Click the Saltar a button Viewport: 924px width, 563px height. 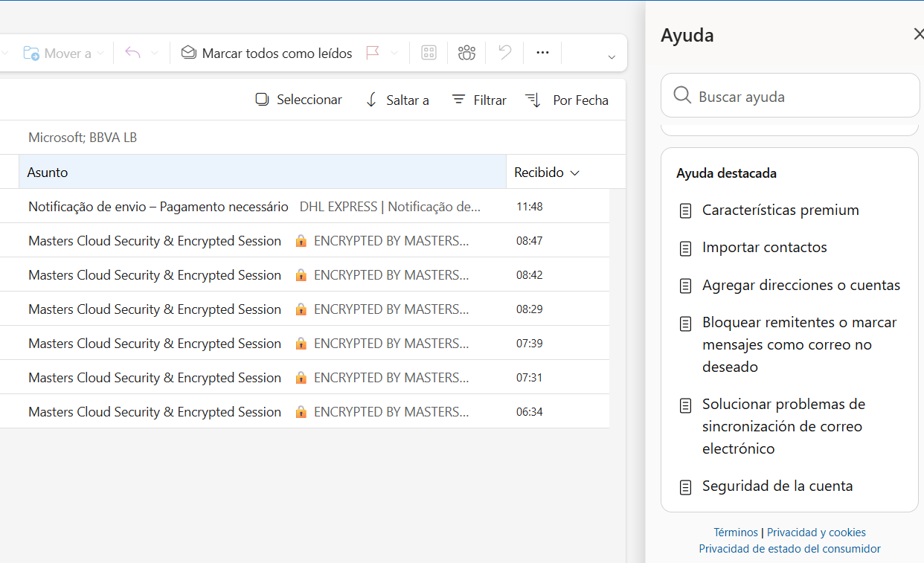point(397,100)
